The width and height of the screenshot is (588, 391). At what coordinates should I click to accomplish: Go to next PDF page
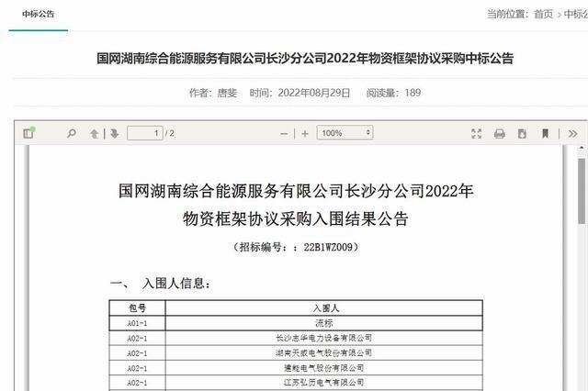point(114,133)
